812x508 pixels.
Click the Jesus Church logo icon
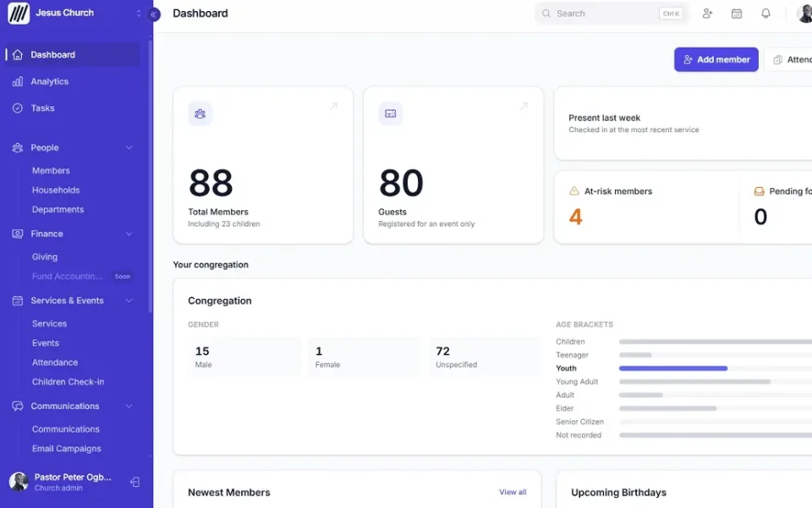(x=19, y=14)
